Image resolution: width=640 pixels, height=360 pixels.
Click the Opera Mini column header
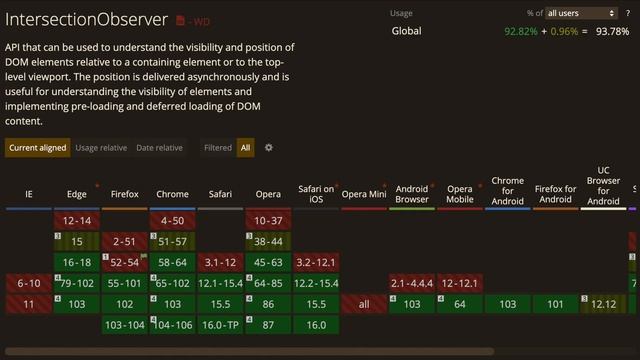tap(364, 194)
